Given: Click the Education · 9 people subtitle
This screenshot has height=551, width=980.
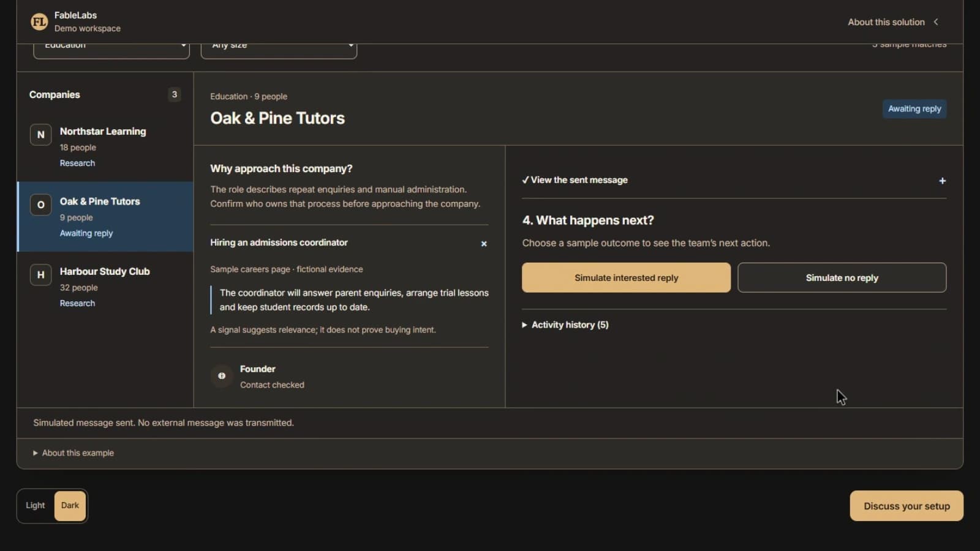Looking at the screenshot, I should pos(249,96).
